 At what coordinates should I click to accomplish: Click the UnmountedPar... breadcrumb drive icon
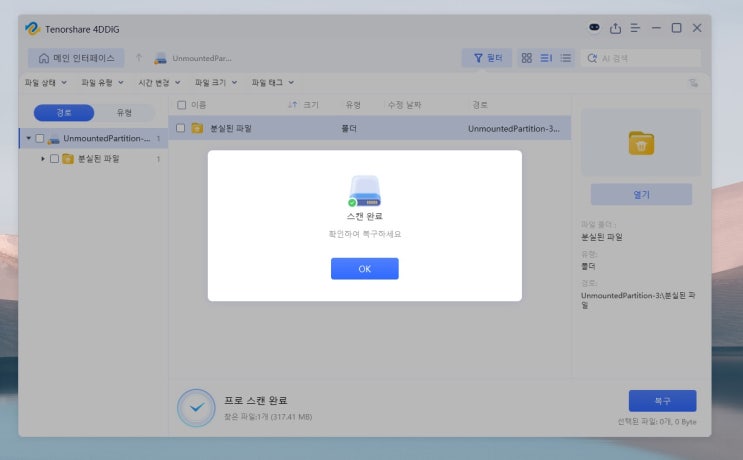tap(161, 58)
